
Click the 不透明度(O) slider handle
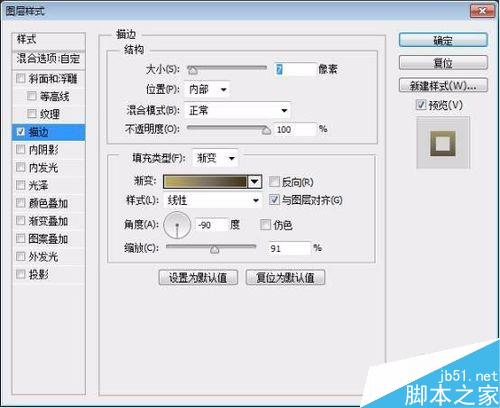point(266,130)
